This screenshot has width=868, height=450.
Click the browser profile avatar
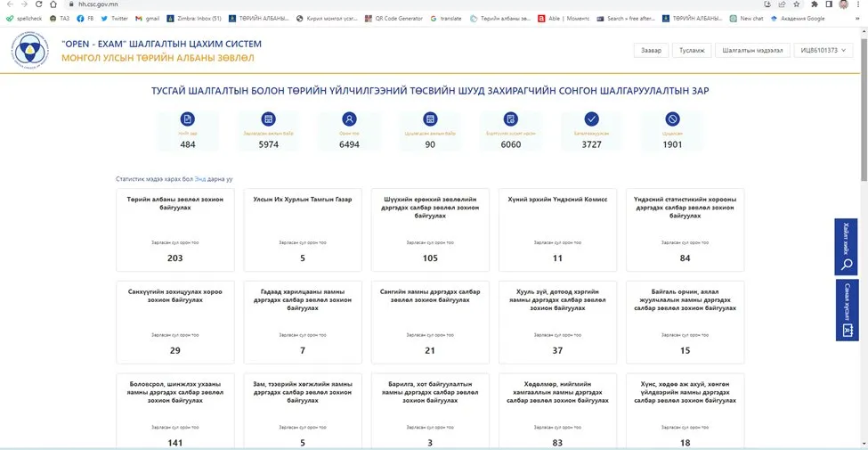coord(844,4)
